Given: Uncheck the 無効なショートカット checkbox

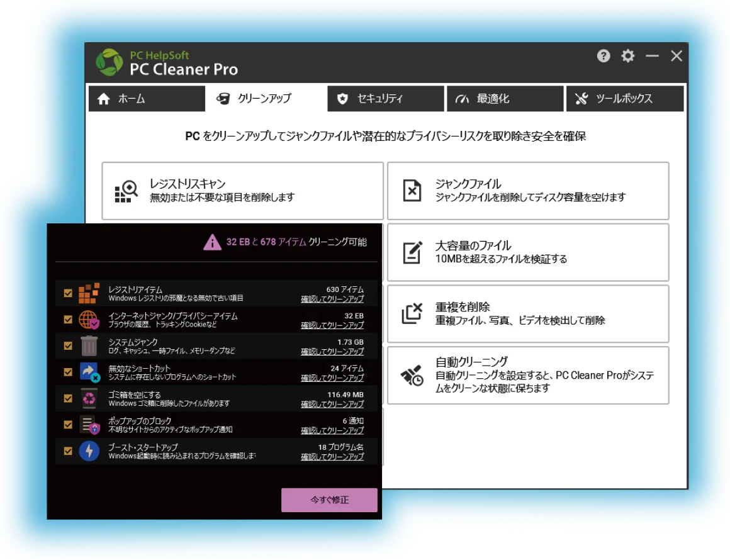Looking at the screenshot, I should point(68,372).
